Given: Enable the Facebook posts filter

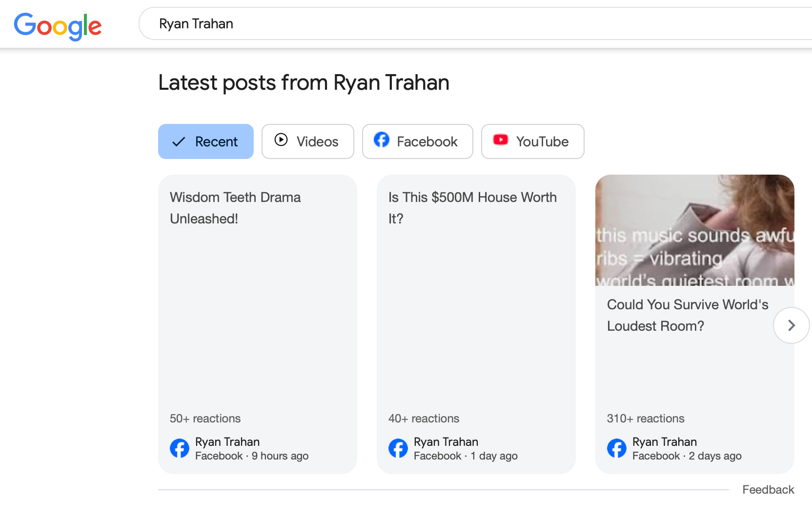Looking at the screenshot, I should 417,141.
